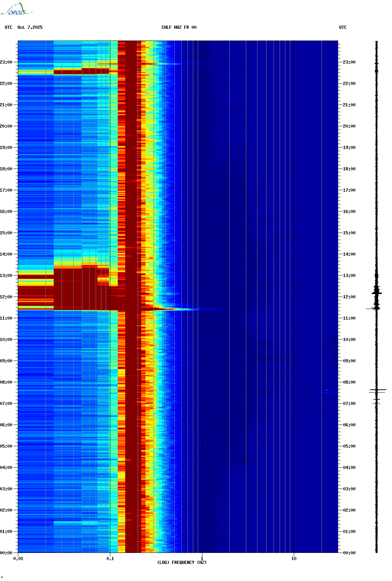Click the left axis 17:00 time label

[x=6, y=190]
